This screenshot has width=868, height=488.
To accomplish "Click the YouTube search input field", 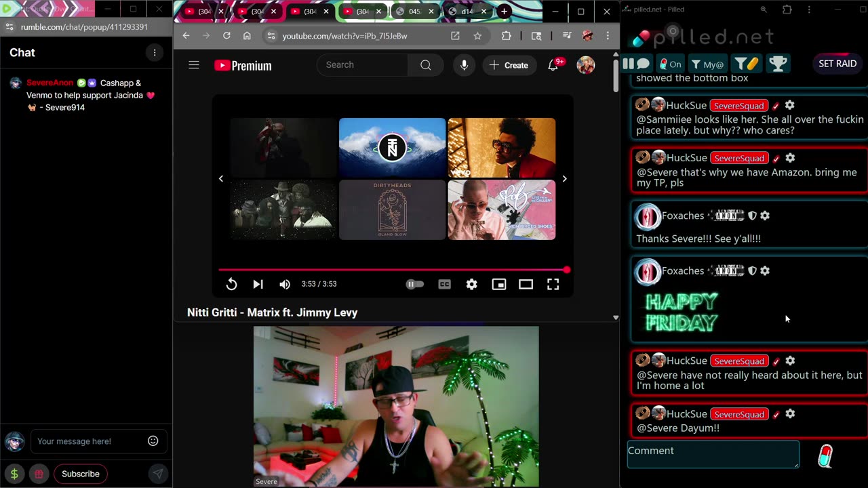I will 363,65.
